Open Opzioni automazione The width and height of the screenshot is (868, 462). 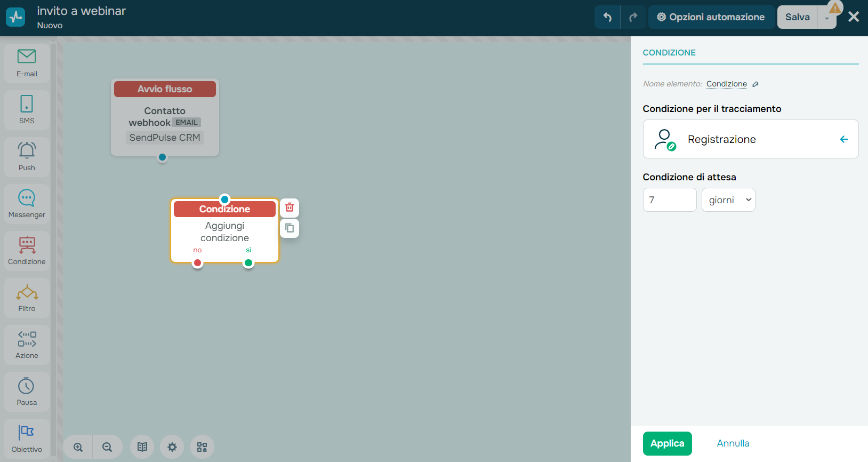(711, 17)
